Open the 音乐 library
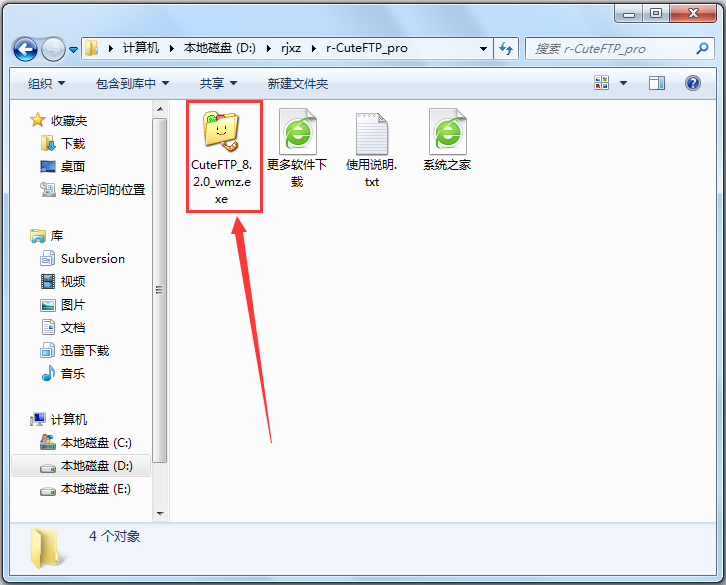This screenshot has width=726, height=585. 73,374
